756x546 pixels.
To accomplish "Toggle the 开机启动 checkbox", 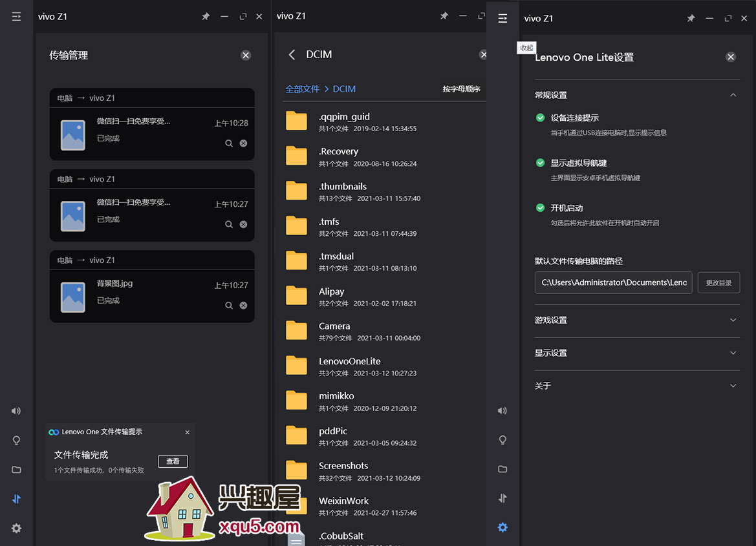I will (x=541, y=207).
